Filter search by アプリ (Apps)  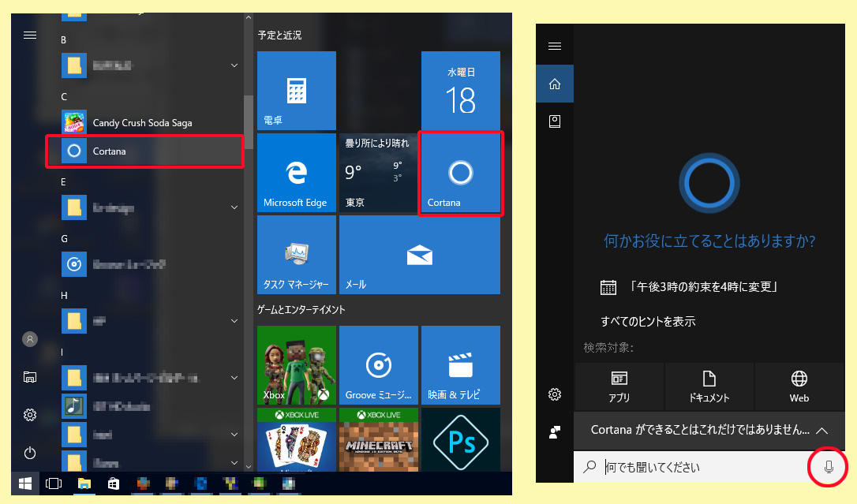tap(619, 386)
